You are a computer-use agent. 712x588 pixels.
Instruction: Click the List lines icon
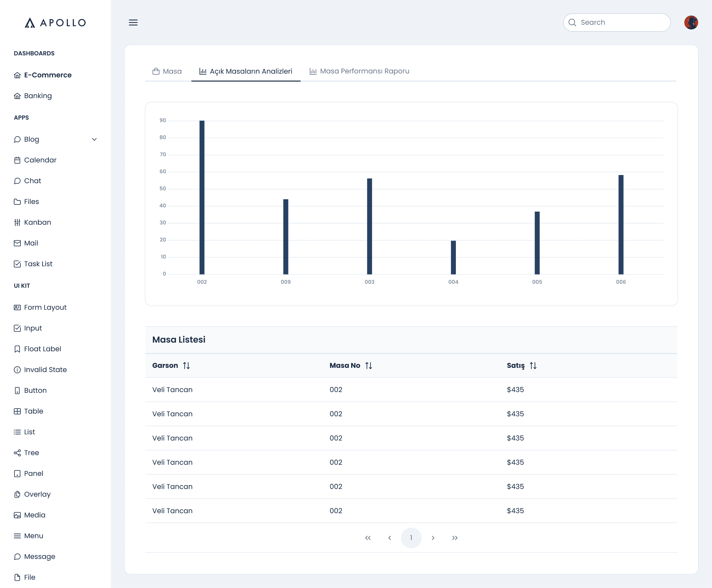(17, 432)
